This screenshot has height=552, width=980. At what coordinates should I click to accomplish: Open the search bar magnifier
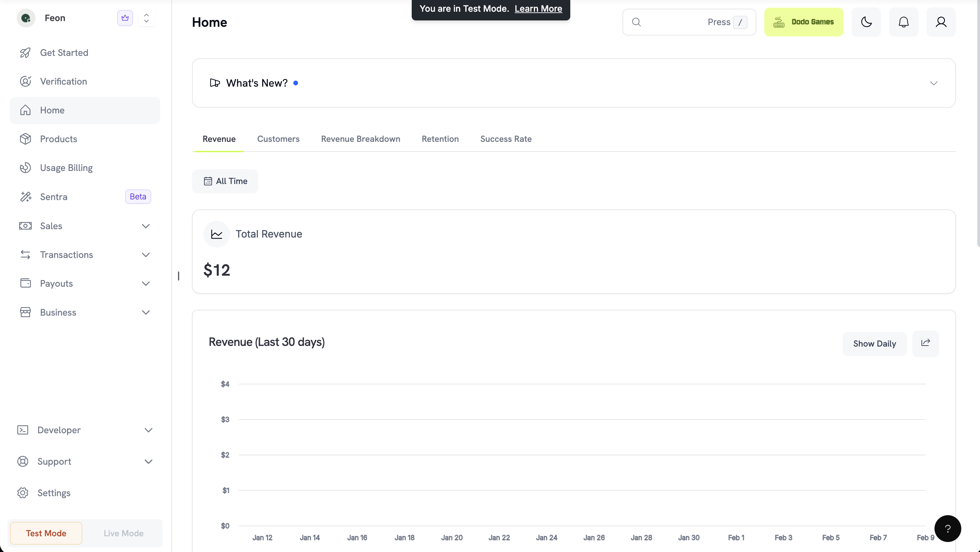coord(636,22)
